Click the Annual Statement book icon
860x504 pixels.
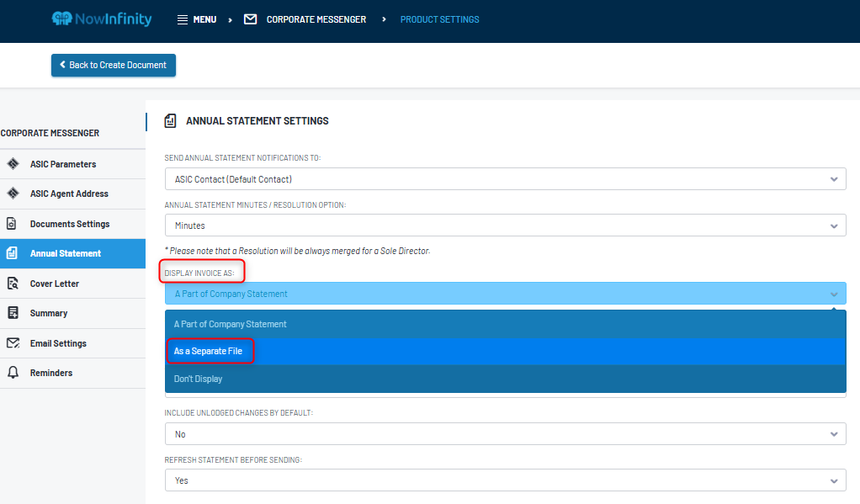pyautogui.click(x=11, y=253)
